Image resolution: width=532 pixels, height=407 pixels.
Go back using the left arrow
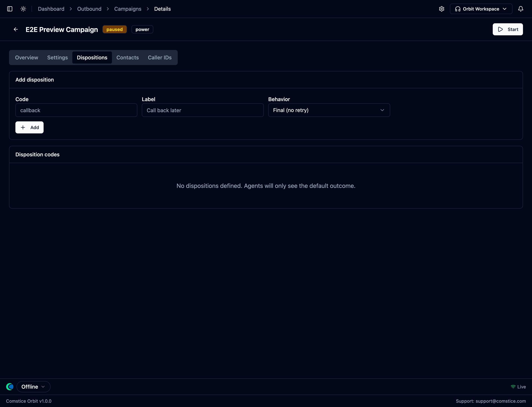tap(16, 29)
